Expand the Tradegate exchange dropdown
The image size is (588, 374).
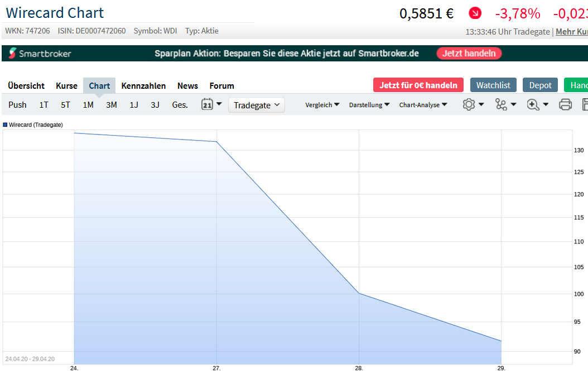point(256,104)
